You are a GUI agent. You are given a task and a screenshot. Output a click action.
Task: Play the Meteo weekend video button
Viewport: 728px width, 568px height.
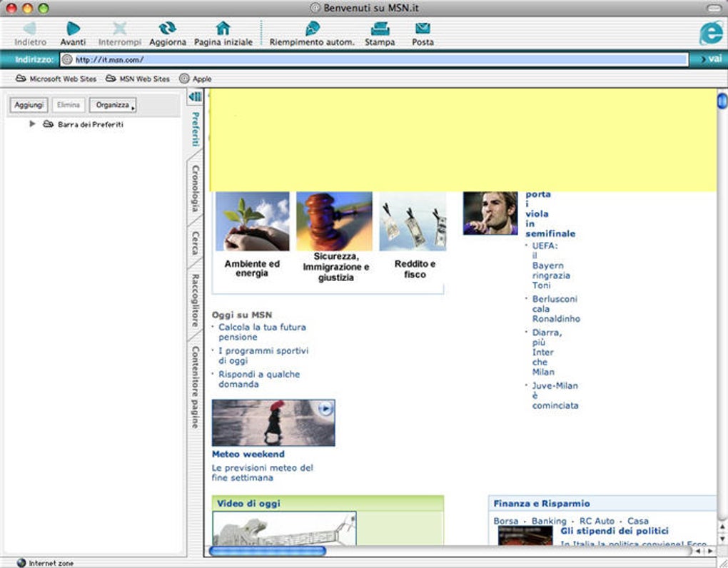326,409
